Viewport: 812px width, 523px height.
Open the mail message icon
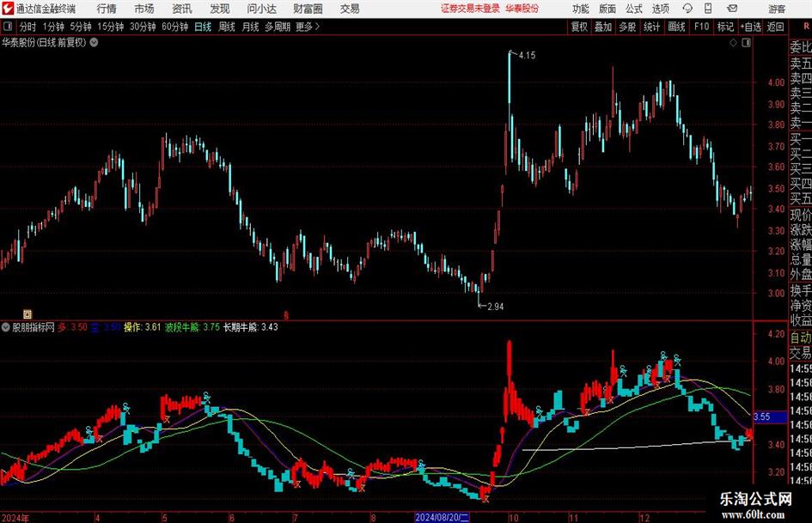coord(732,9)
